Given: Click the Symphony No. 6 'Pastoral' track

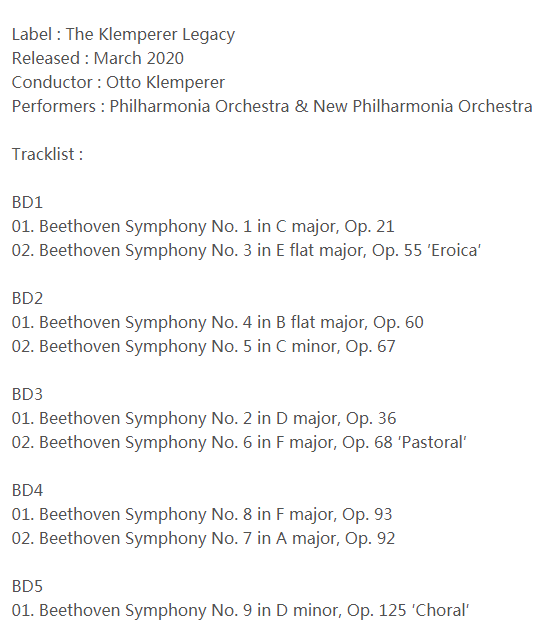Looking at the screenshot, I should pos(239,443).
